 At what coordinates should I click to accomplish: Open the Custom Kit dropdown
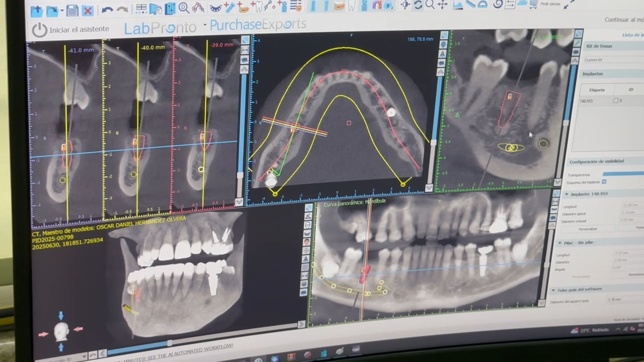[614, 59]
